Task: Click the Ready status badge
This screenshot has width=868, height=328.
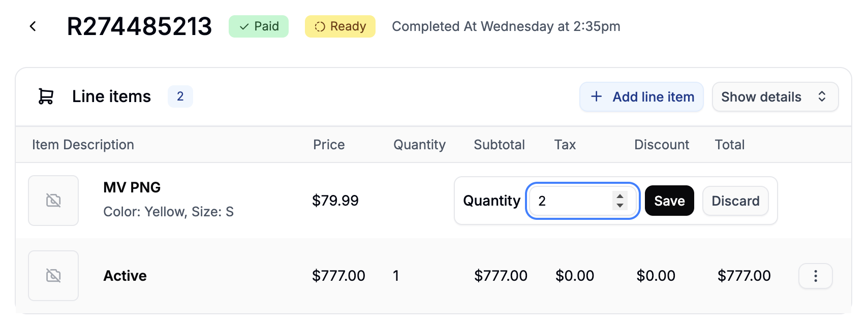Action: pyautogui.click(x=339, y=26)
